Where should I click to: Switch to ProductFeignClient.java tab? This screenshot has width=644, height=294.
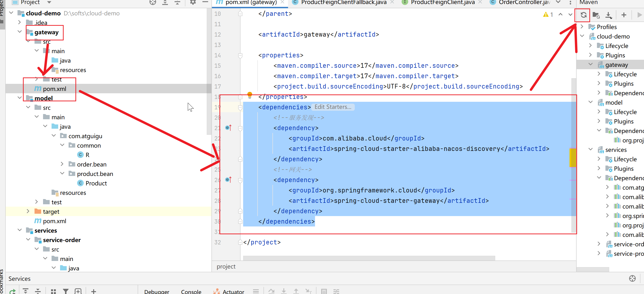point(442,3)
